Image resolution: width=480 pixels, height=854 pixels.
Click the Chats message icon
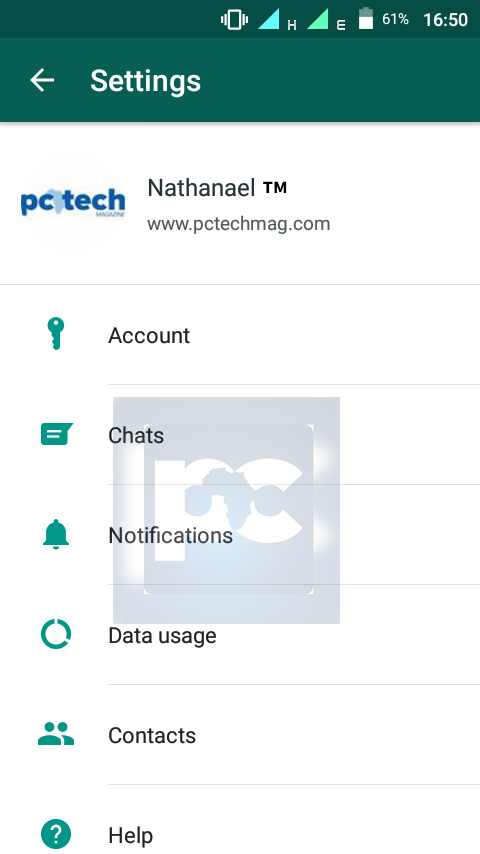tap(56, 434)
